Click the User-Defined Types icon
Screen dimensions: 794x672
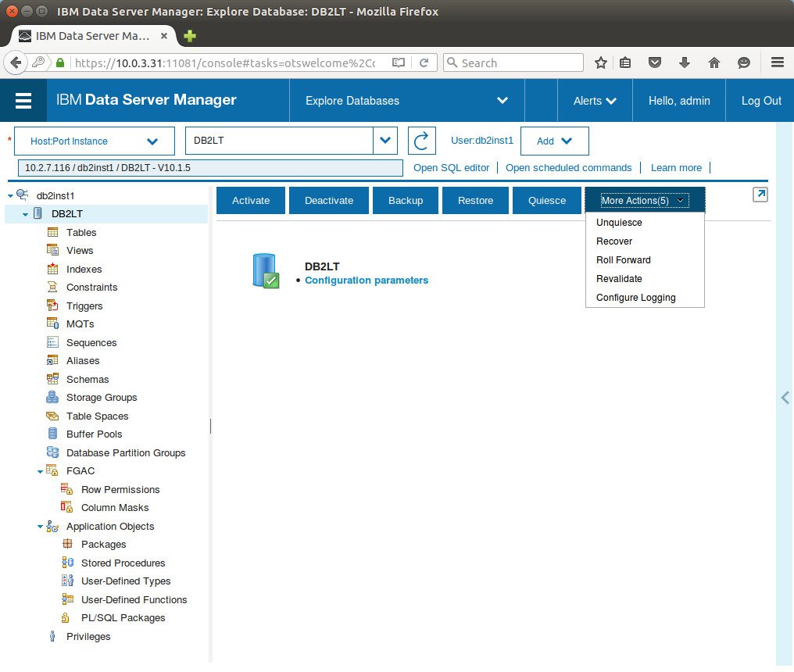coord(67,581)
